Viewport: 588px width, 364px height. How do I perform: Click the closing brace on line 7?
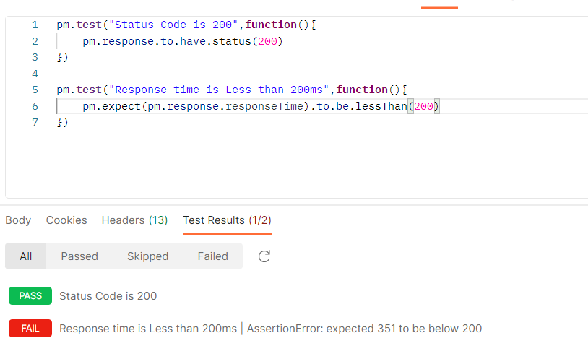coord(60,122)
